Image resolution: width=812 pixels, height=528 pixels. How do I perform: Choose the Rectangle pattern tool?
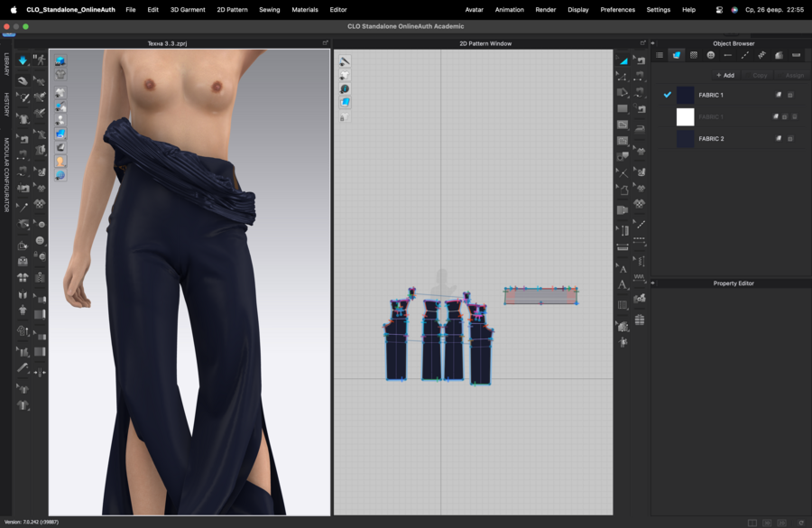(623, 109)
